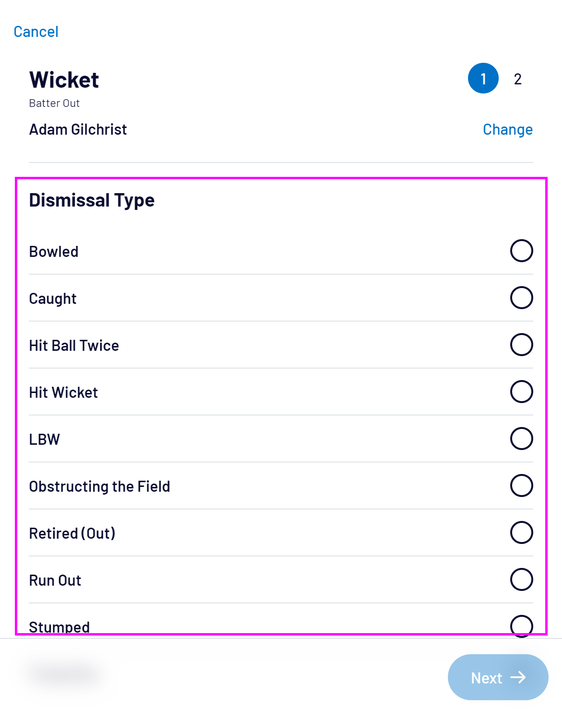
Task: Click the Run Out label text
Action: click(55, 580)
